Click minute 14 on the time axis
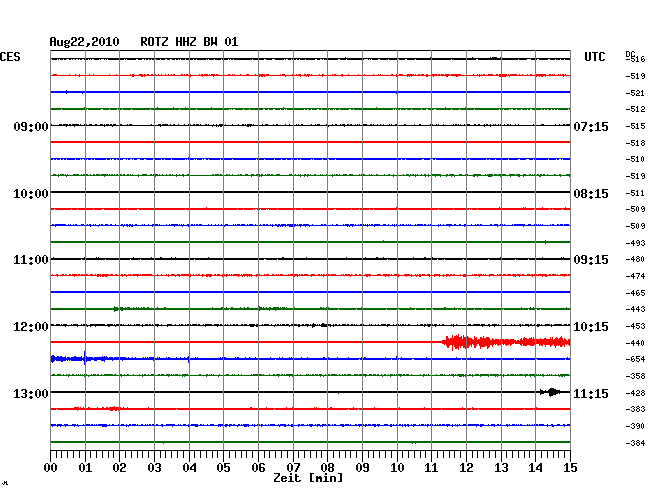 535,468
